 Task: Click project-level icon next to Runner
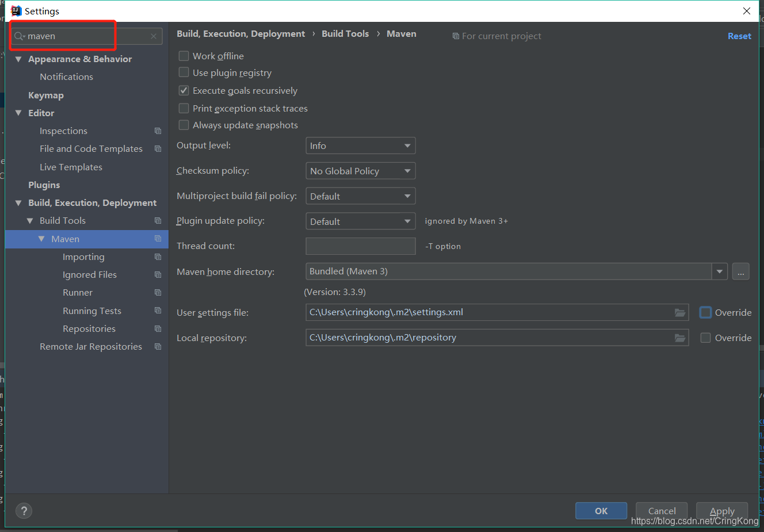158,293
